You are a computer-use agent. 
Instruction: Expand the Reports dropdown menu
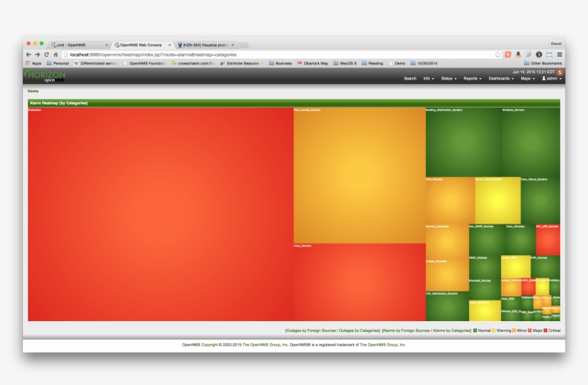[x=473, y=79]
